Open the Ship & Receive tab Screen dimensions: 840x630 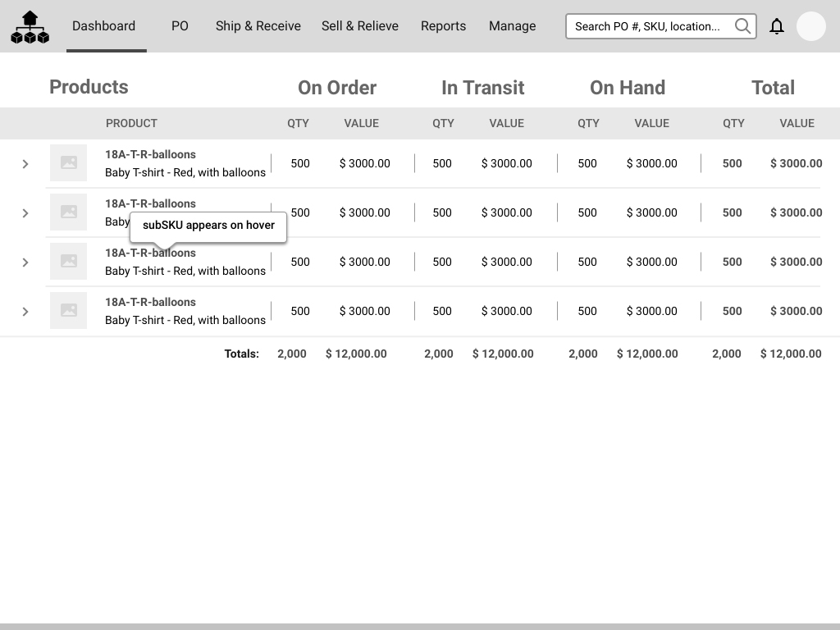pyautogui.click(x=258, y=26)
